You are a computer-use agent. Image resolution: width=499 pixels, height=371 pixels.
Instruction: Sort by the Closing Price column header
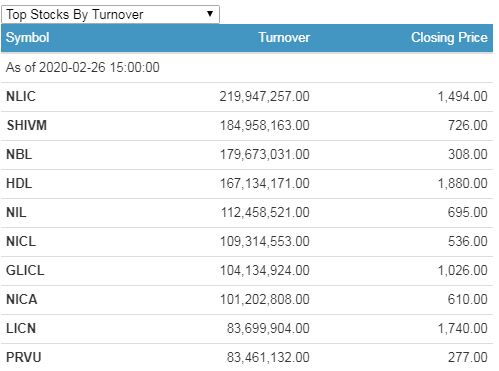(x=449, y=37)
